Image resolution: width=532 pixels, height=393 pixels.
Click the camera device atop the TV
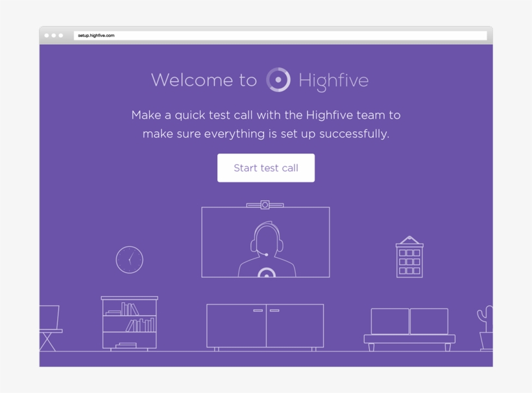pyautogui.click(x=265, y=205)
